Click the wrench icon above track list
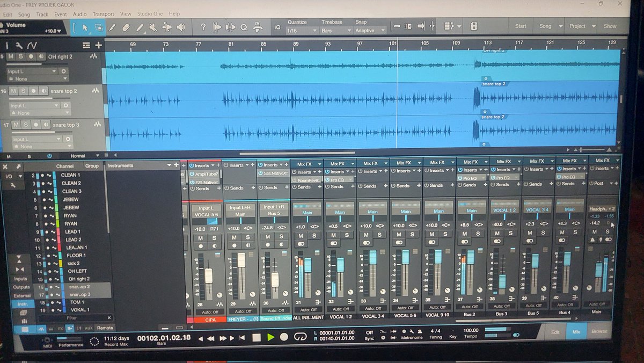Image resolution: width=644 pixels, height=363 pixels. pos(19,45)
